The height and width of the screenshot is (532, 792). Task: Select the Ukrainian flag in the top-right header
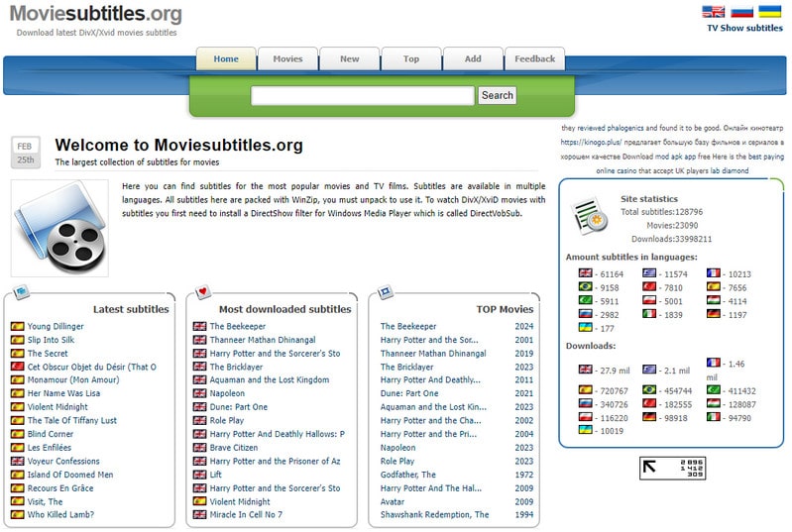tap(770, 12)
